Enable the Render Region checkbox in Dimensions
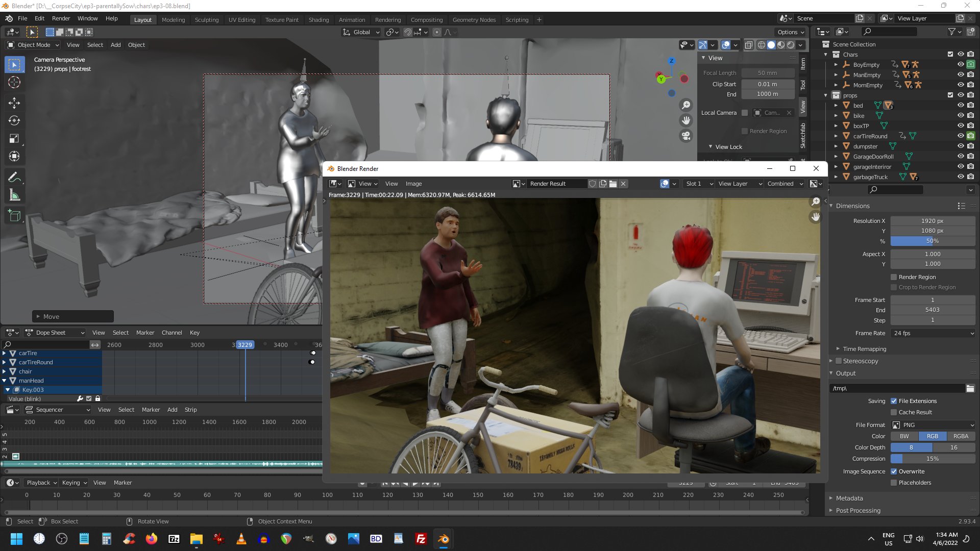980x551 pixels. tap(894, 277)
